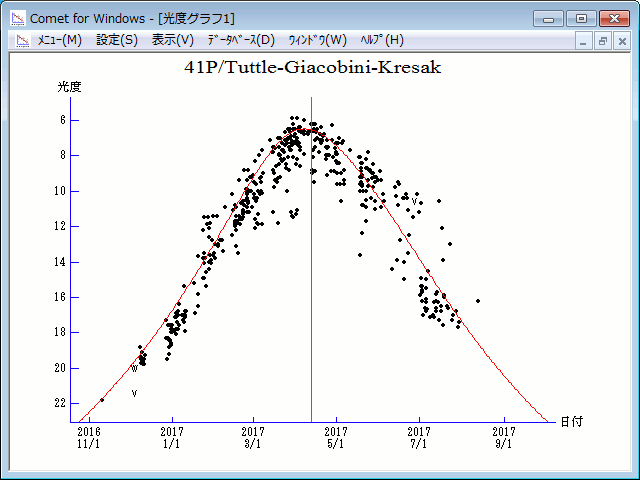The height and width of the screenshot is (480, 640).
Task: Click the V marker near June 2017 data
Action: (x=414, y=201)
